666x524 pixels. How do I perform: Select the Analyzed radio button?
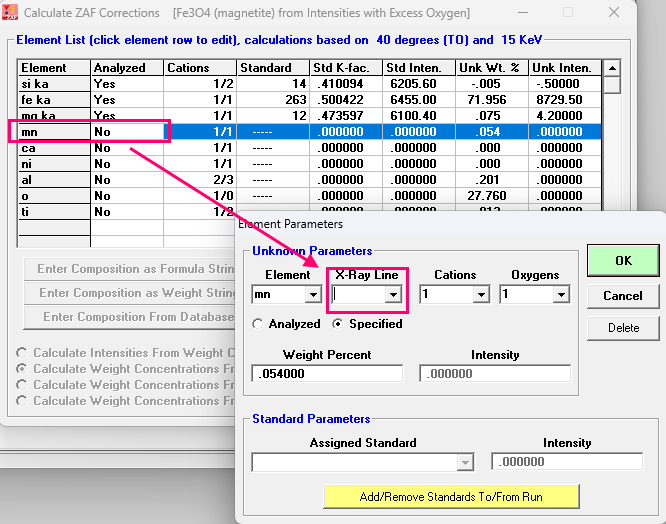[x=259, y=324]
